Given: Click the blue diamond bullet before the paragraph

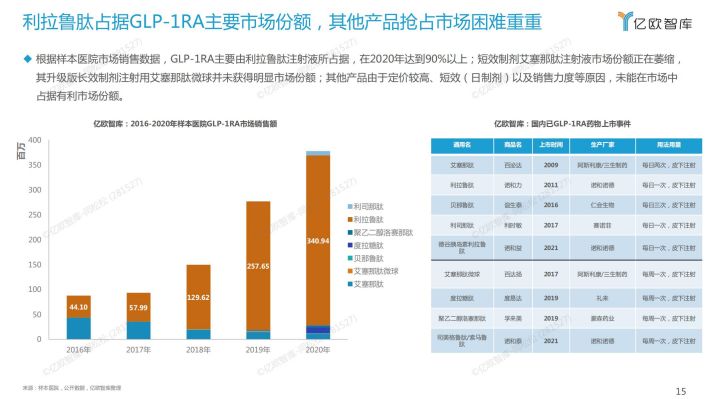Looking at the screenshot, I should click(x=28, y=59).
